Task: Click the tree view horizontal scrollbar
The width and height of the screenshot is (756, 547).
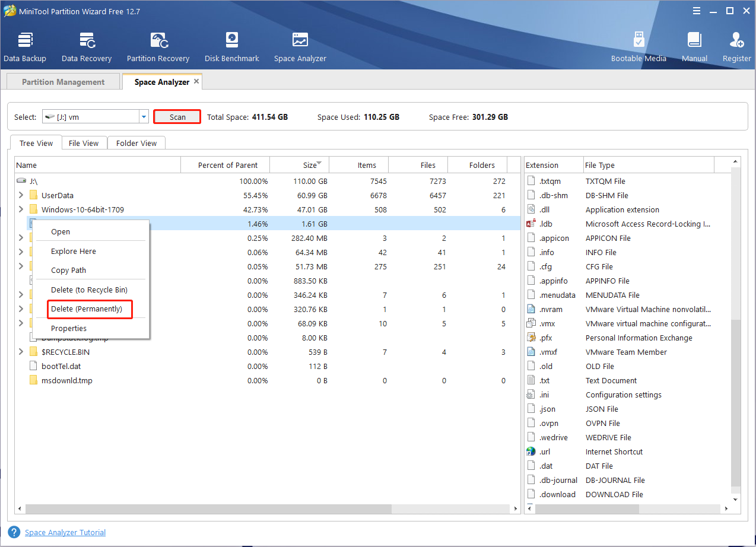Action: click(208, 509)
